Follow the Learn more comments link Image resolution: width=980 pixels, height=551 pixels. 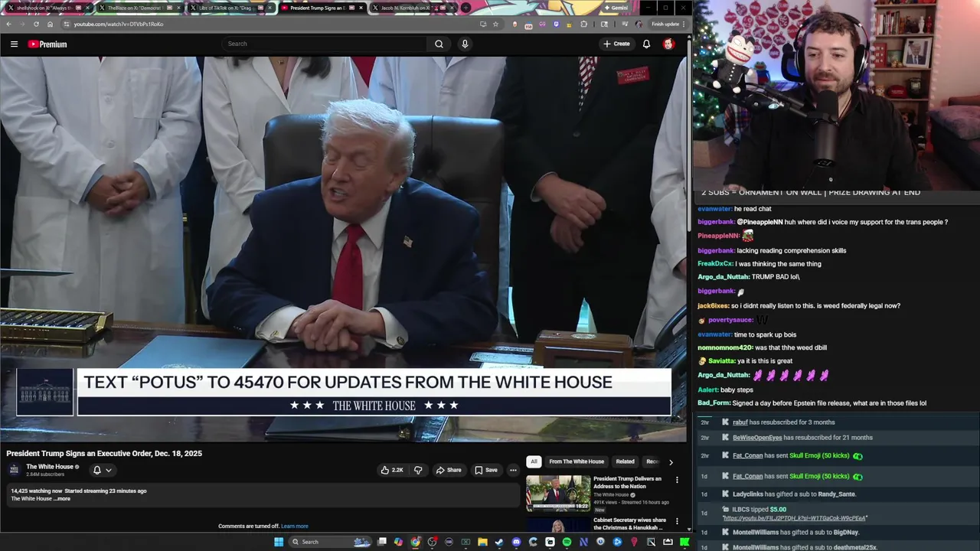pos(295,527)
